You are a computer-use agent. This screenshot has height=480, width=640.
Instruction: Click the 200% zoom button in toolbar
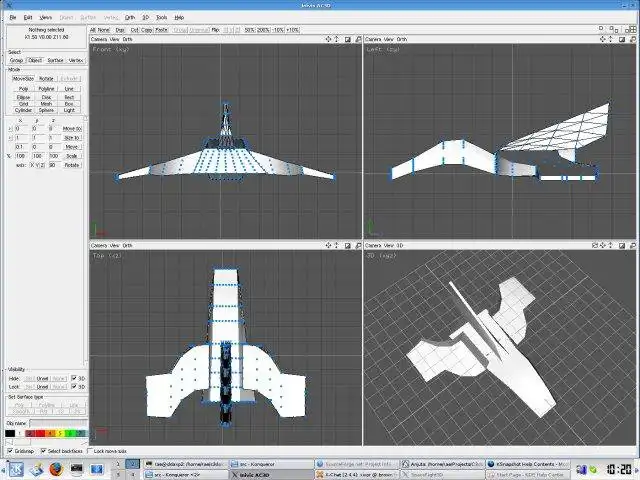(x=263, y=30)
